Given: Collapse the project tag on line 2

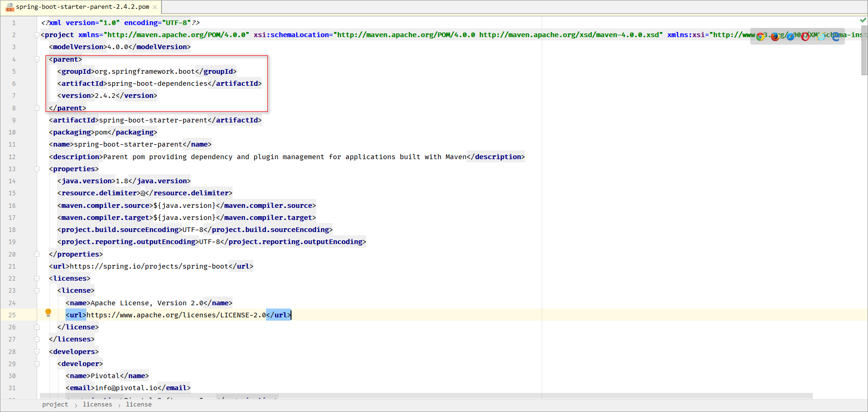Looking at the screenshot, I should 37,35.
